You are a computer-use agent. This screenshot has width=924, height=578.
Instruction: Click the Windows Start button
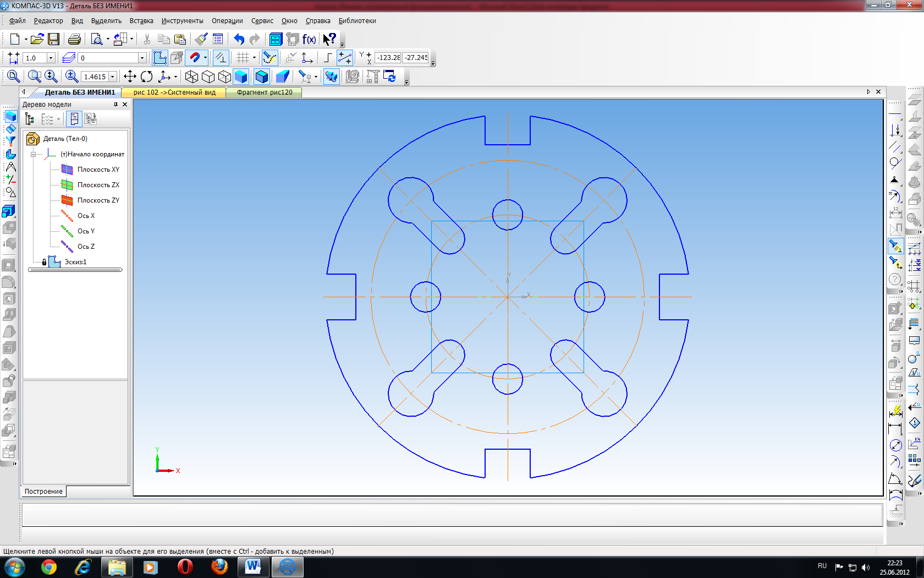coord(15,566)
